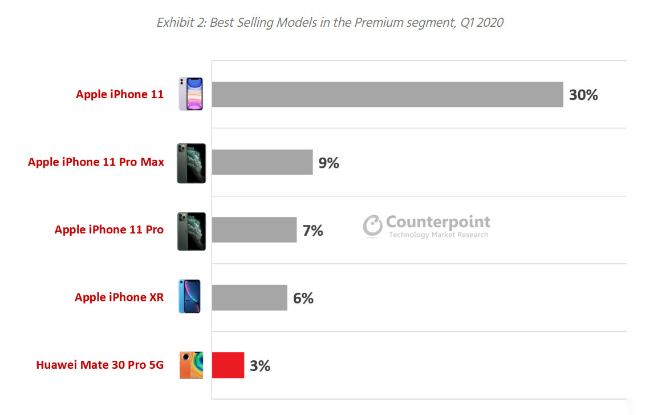Select the Apple iPhone 11 Pro label
Image resolution: width=654 pixels, height=415 pixels.
109,230
